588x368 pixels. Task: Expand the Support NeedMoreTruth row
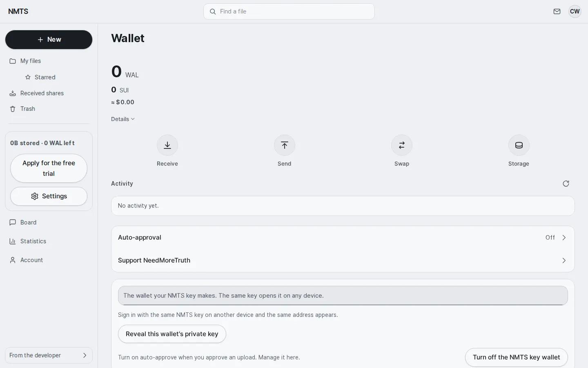tap(343, 260)
